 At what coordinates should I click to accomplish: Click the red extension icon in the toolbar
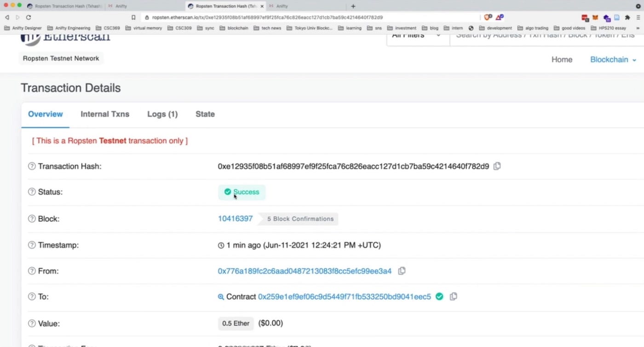pyautogui.click(x=585, y=17)
